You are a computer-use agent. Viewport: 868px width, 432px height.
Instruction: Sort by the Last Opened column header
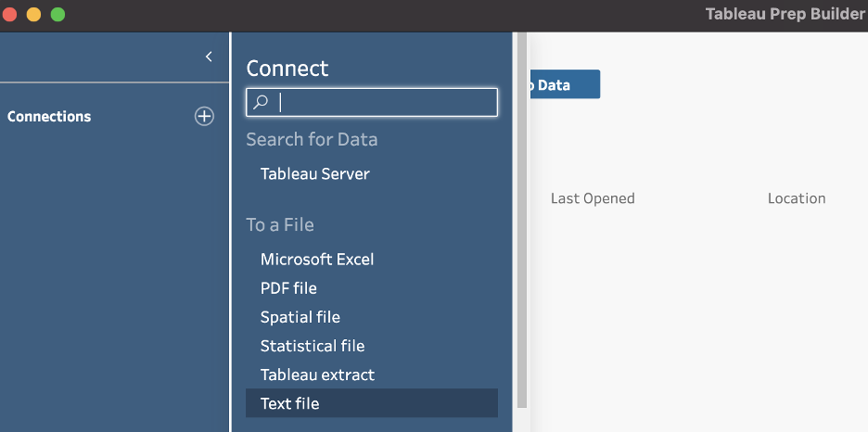tap(593, 198)
